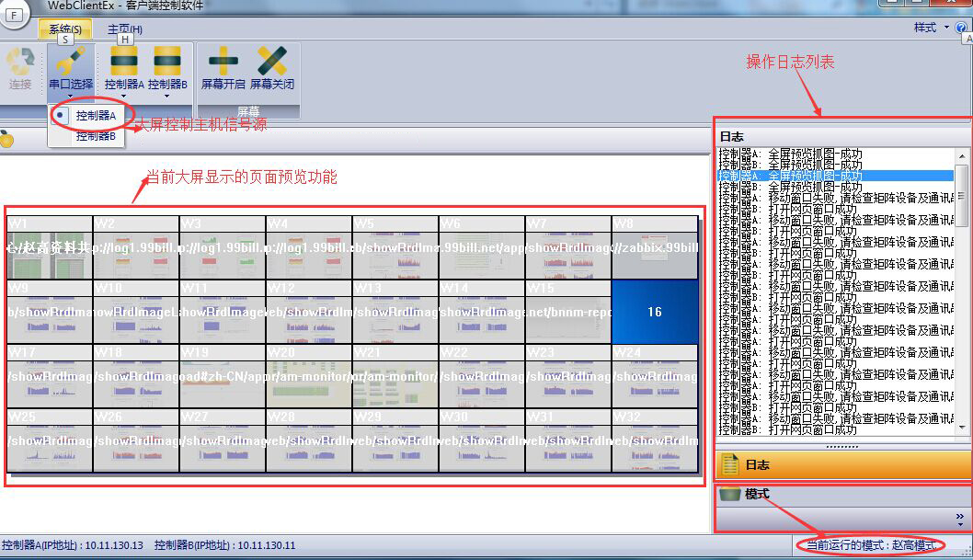Open the help question mark icon
This screenshot has height=560, width=973.
point(961,28)
